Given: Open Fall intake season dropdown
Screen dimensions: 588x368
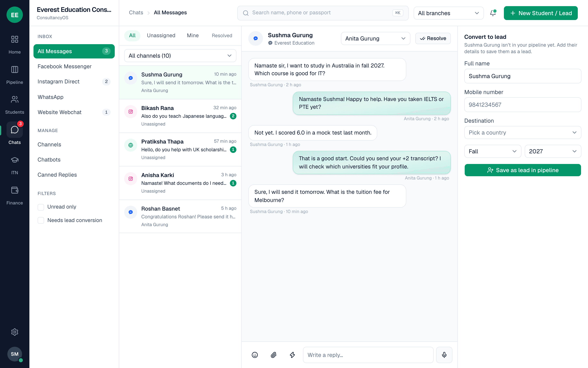Looking at the screenshot, I should pyautogui.click(x=493, y=151).
